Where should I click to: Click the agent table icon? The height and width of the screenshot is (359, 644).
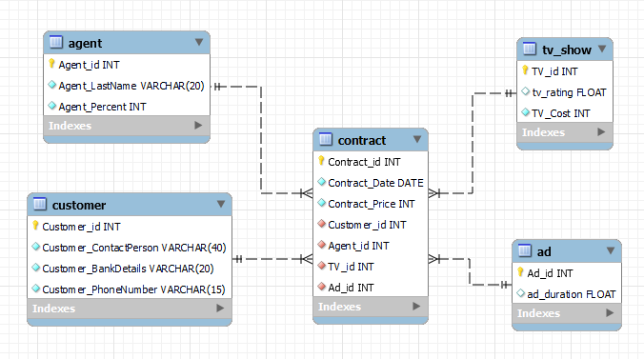click(x=56, y=42)
